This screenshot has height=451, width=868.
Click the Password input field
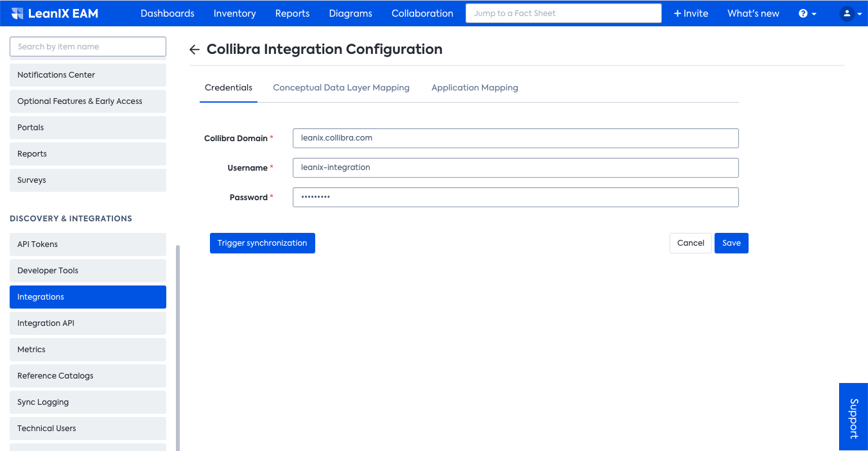pyautogui.click(x=516, y=197)
